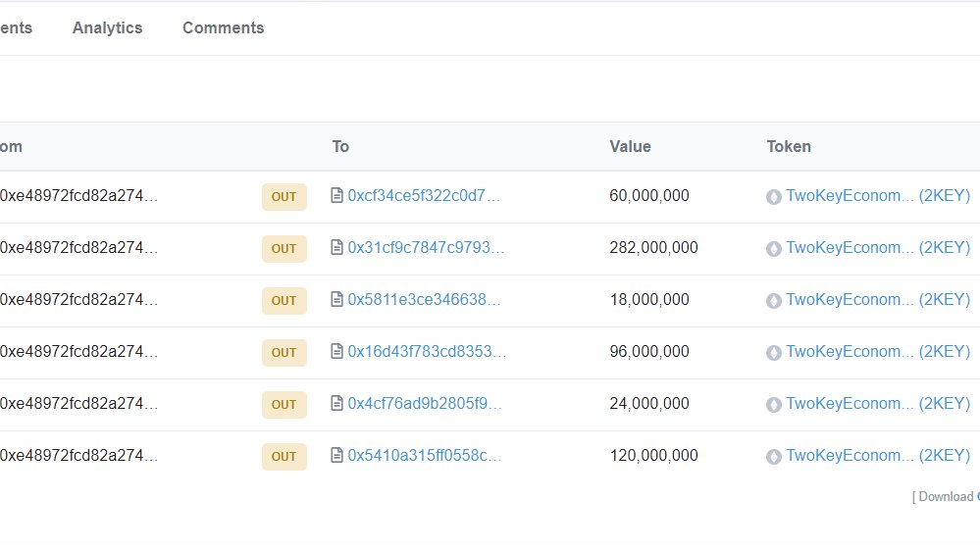Viewport: 980px width, 551px height.
Task: Click token logo in the 120,000,000 row
Action: 774,456
